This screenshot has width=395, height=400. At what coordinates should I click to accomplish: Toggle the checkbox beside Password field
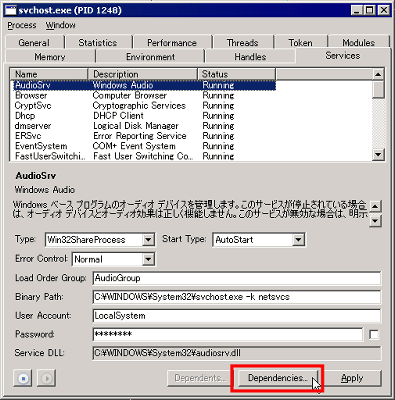[x=374, y=334]
